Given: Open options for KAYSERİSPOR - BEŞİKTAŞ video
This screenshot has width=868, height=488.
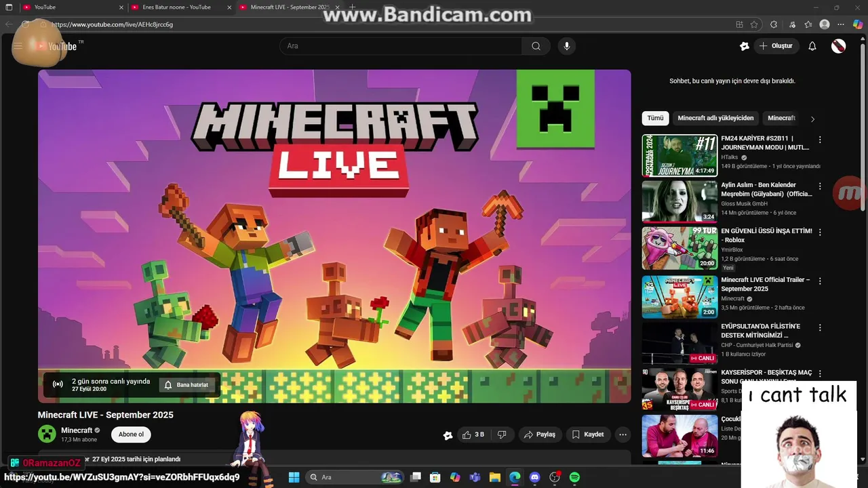Looking at the screenshot, I should point(820,373).
